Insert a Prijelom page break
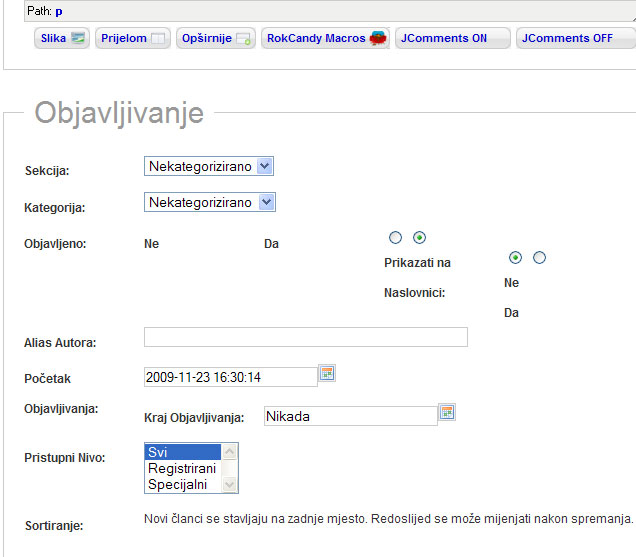This screenshot has height=557, width=636. (x=132, y=38)
